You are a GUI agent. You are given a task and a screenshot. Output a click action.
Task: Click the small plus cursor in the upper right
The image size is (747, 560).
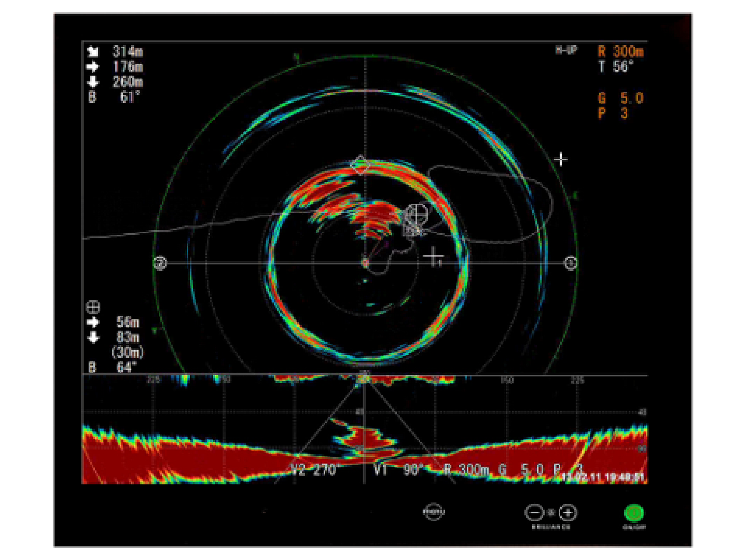[x=561, y=160]
